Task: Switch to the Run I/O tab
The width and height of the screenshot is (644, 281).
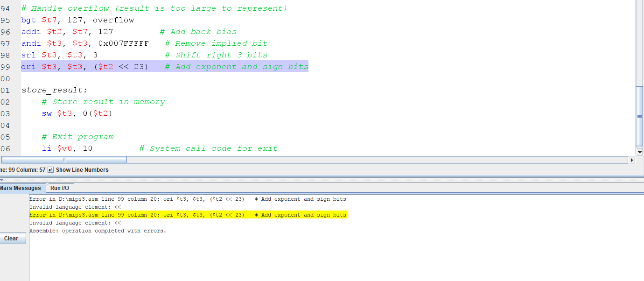Action: point(60,188)
